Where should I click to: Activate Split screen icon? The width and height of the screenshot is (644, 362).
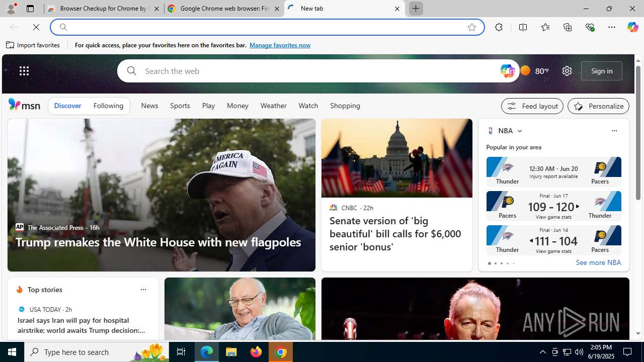(x=523, y=27)
